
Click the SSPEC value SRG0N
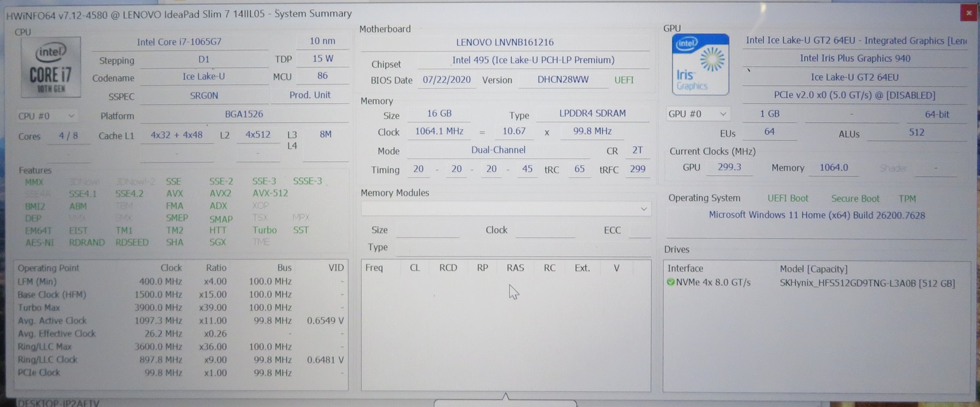(x=204, y=96)
